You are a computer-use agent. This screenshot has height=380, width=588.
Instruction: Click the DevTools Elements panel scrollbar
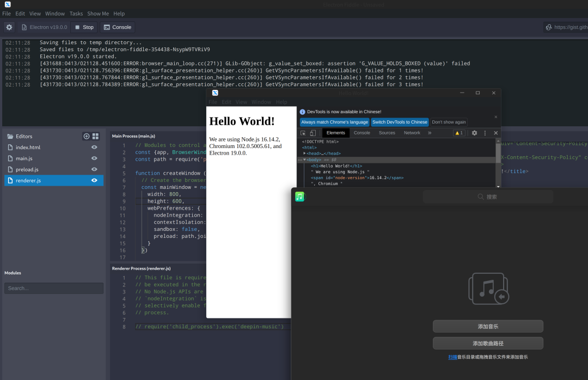coord(498,154)
